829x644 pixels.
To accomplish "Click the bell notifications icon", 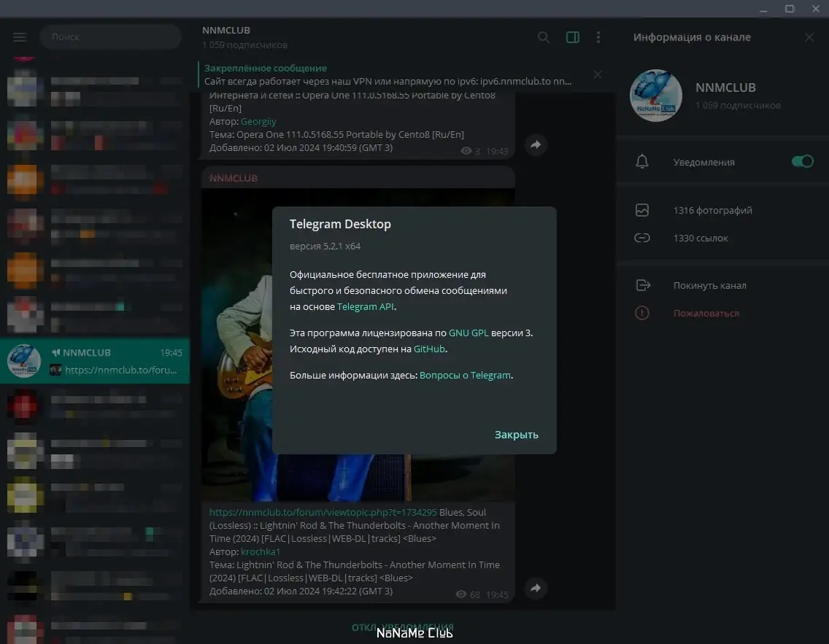I will click(642, 162).
